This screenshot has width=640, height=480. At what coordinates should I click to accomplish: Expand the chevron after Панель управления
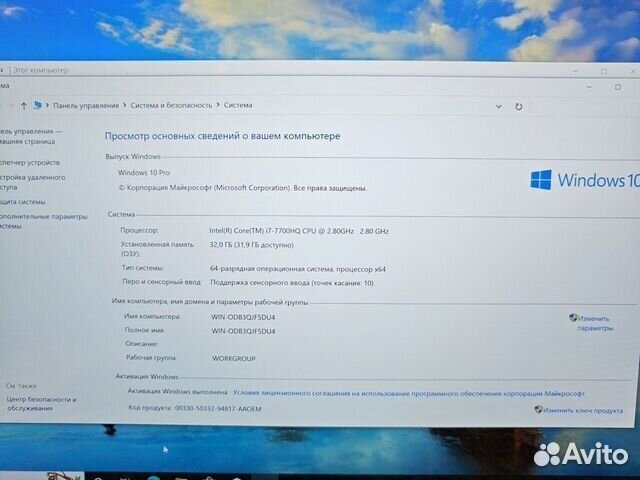pos(124,105)
